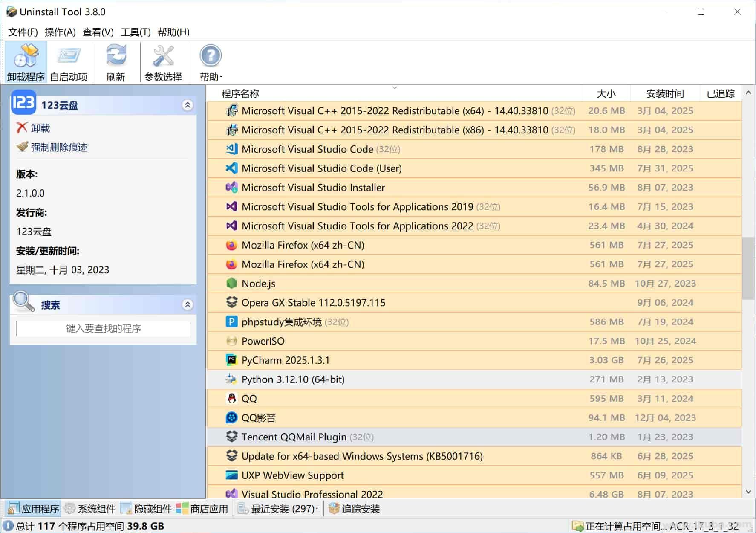Collapse the 搜索 search panel

click(188, 304)
